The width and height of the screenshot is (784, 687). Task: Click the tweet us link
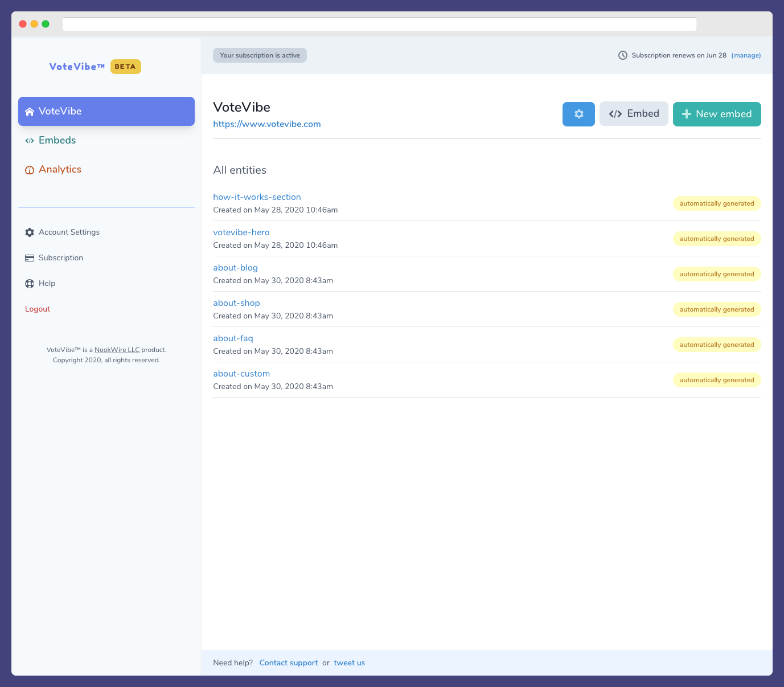pyautogui.click(x=349, y=663)
